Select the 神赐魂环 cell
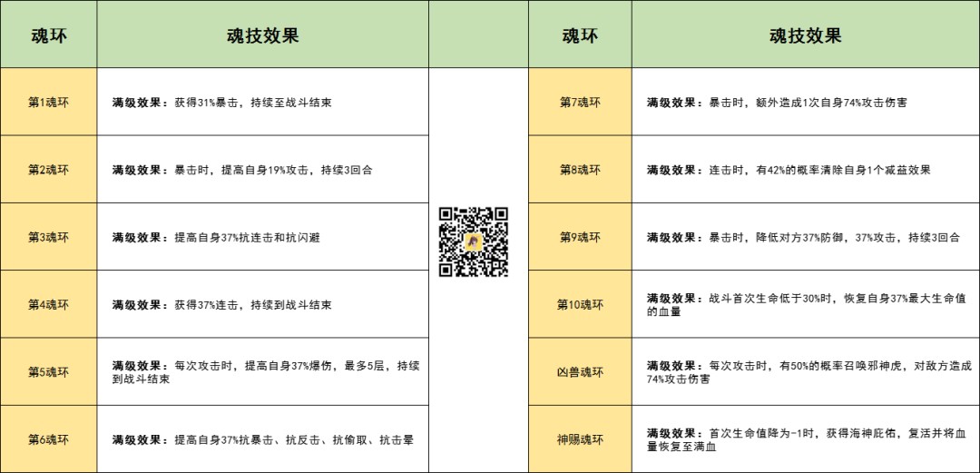Screen dimensions: 980x473 pos(580,439)
